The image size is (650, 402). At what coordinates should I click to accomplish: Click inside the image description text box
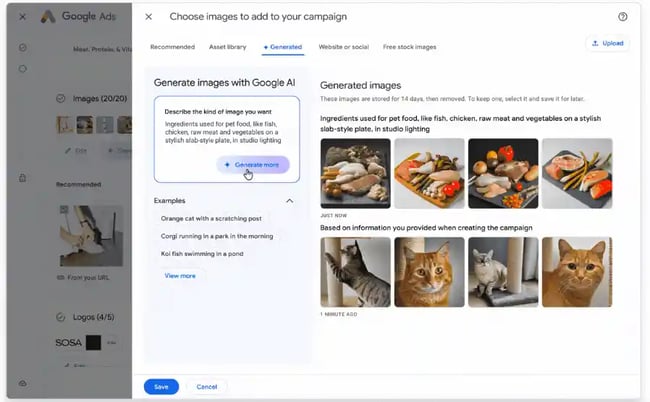[x=226, y=125]
